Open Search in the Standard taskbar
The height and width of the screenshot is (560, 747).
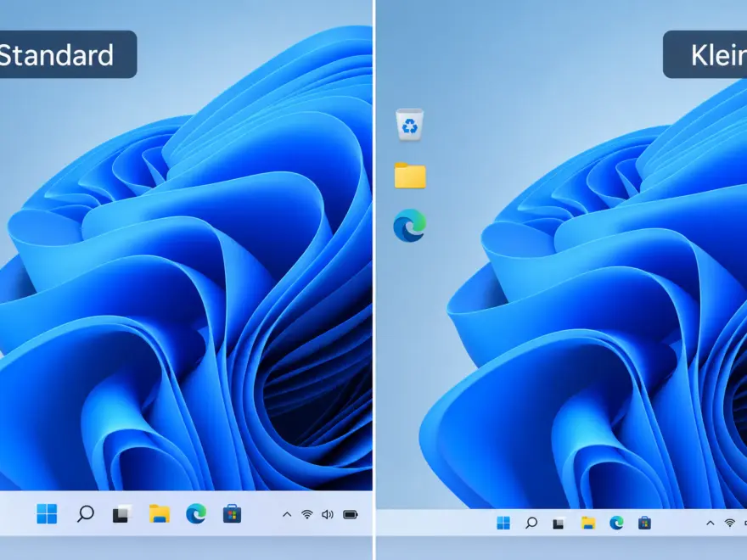tap(85, 514)
